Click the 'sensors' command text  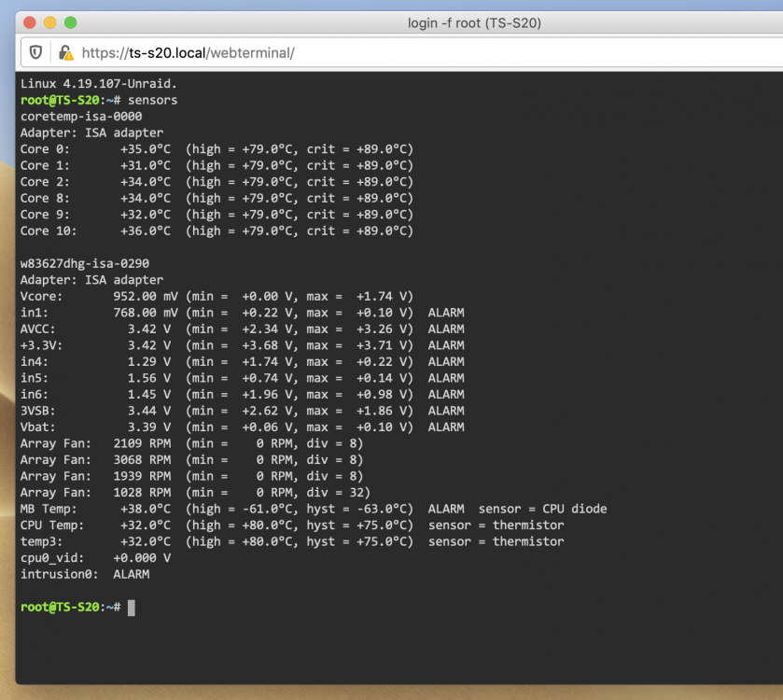tap(152, 100)
